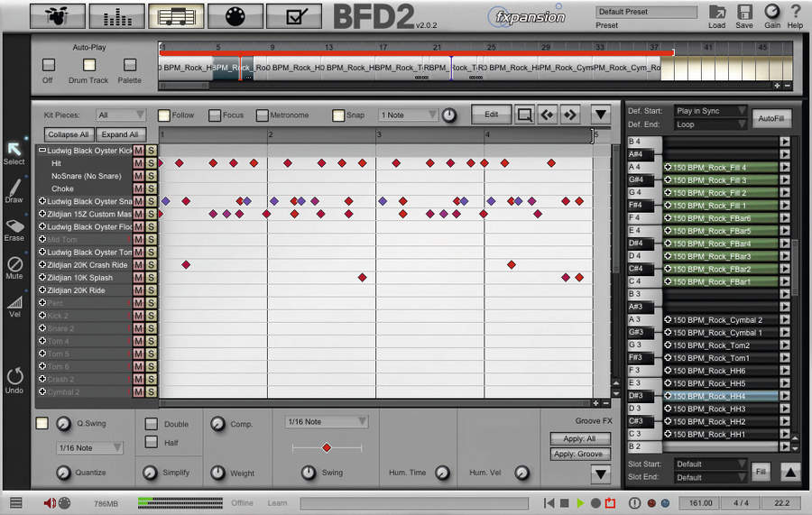The width and height of the screenshot is (812, 515).
Task: Open the keymap page icon
Action: click(235, 16)
